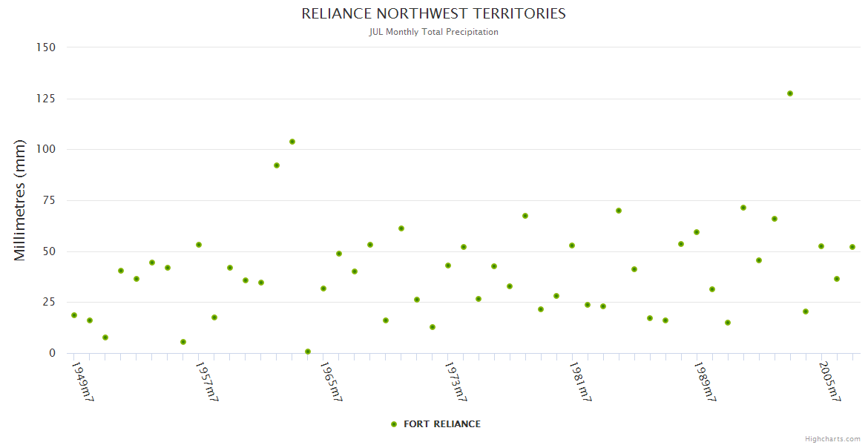Select the data point near 104 mm
Screen dimensions: 868x445
292,142
